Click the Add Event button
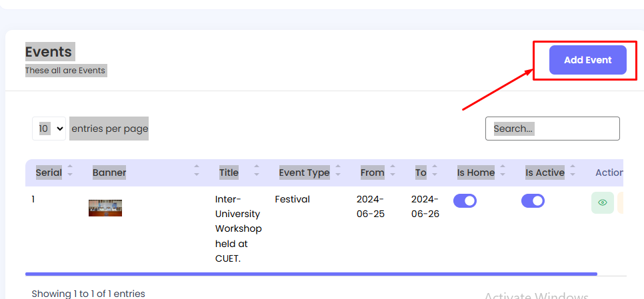 coord(587,60)
